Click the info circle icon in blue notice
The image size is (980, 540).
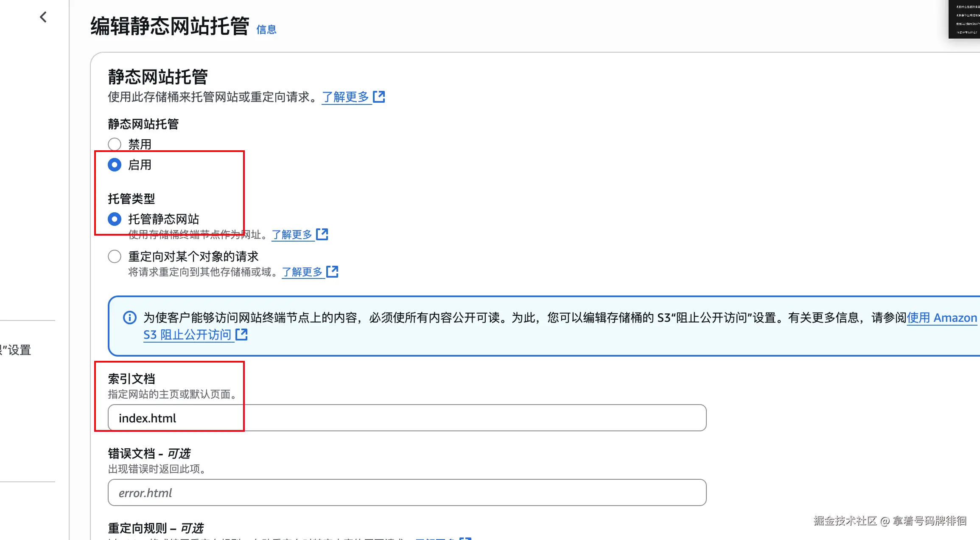pos(130,318)
